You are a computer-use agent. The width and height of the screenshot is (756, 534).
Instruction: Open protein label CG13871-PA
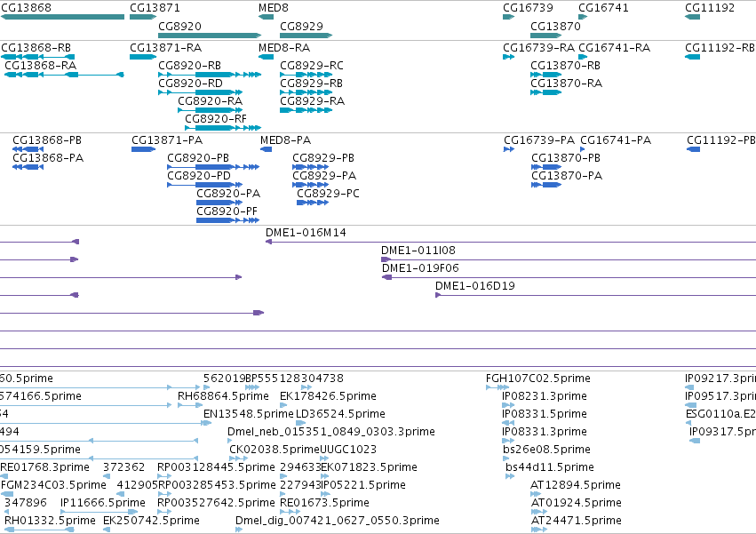[x=167, y=140]
